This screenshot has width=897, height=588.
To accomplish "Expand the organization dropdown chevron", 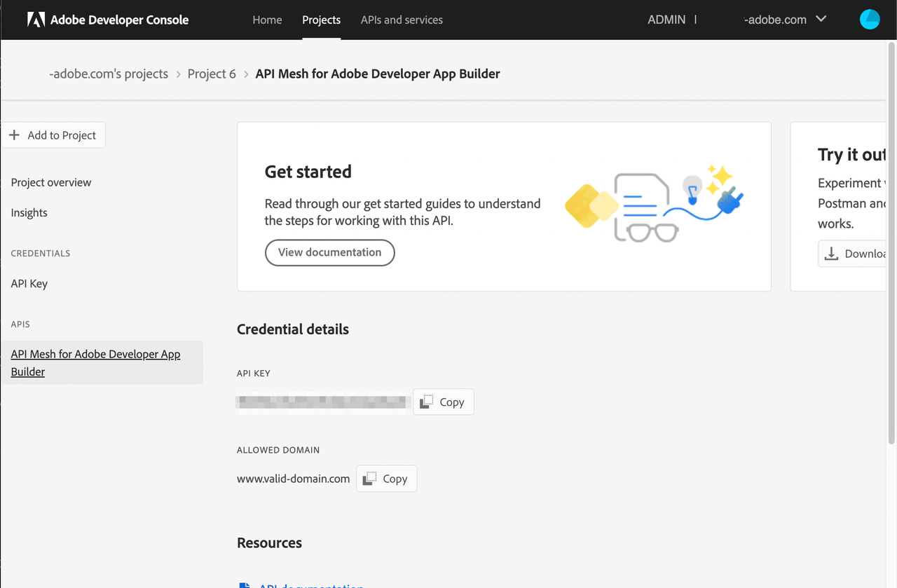I will [821, 19].
